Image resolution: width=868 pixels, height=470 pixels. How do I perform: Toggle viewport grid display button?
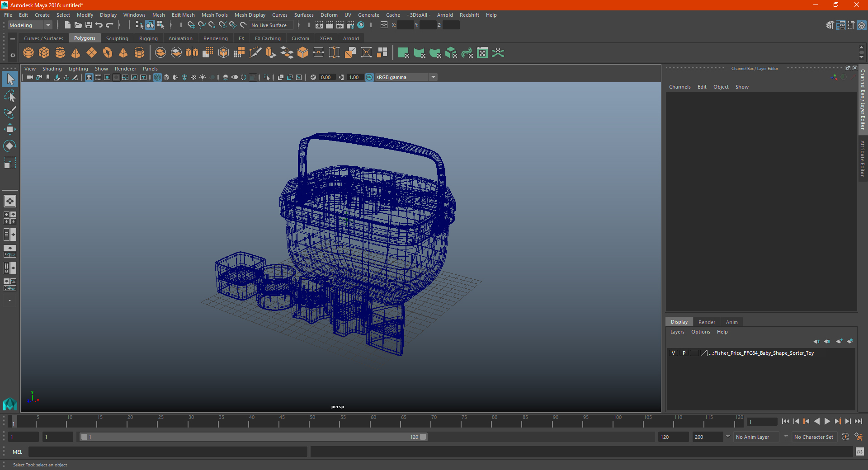tap(89, 77)
